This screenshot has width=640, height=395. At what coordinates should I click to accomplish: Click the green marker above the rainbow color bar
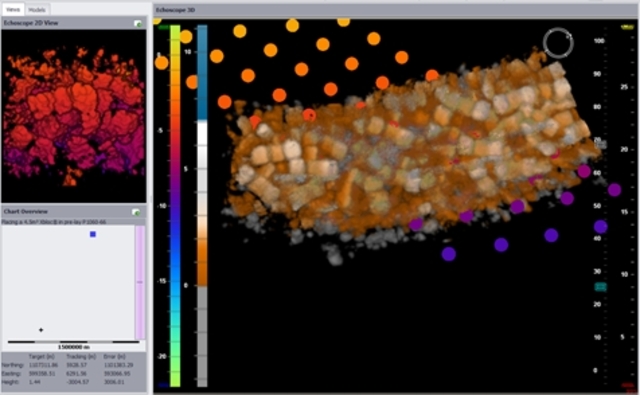tap(164, 27)
